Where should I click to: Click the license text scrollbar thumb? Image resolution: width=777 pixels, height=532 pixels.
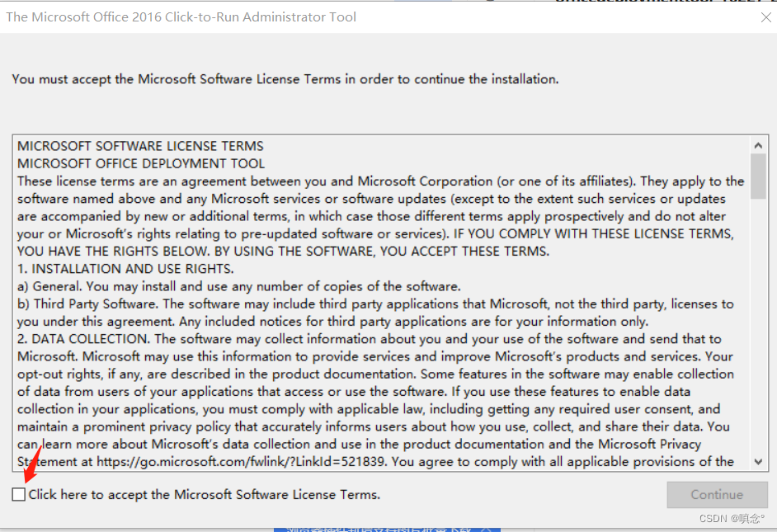(758, 176)
